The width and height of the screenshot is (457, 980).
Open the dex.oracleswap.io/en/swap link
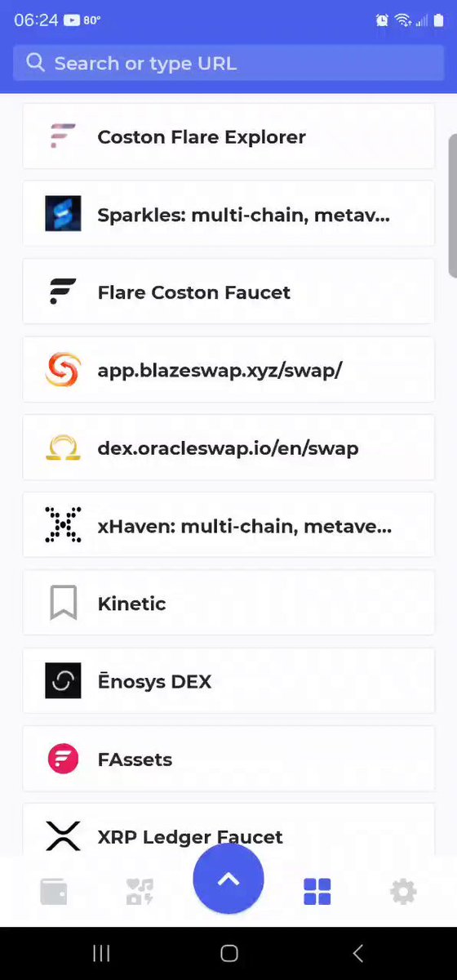click(228, 448)
